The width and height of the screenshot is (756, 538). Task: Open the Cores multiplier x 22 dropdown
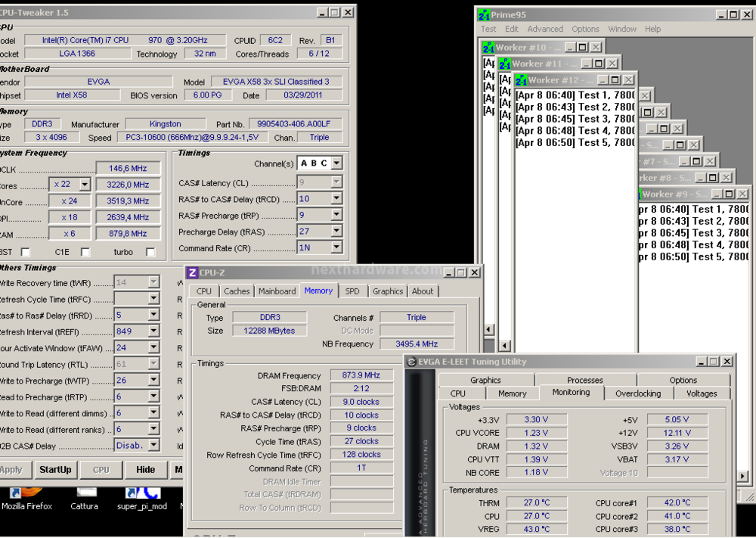pyautogui.click(x=85, y=185)
